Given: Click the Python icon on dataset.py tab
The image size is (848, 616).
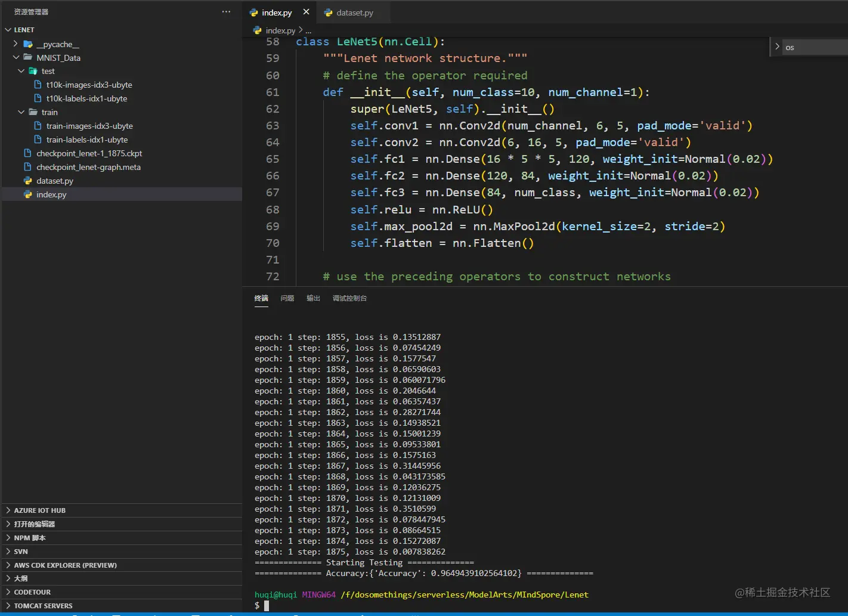Looking at the screenshot, I should click(328, 13).
